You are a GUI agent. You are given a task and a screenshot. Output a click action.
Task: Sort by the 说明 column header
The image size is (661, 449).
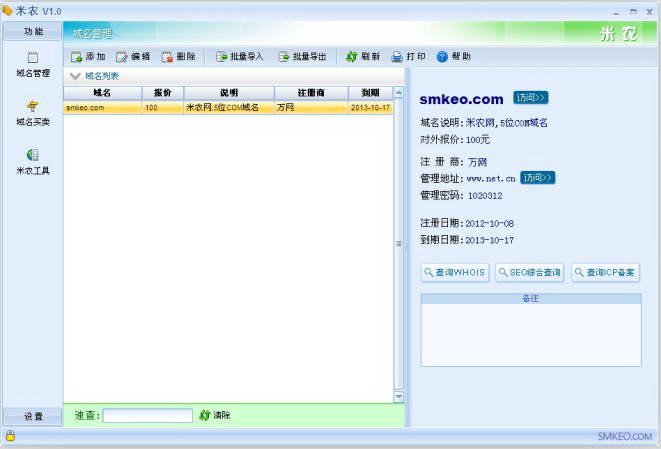[229, 93]
